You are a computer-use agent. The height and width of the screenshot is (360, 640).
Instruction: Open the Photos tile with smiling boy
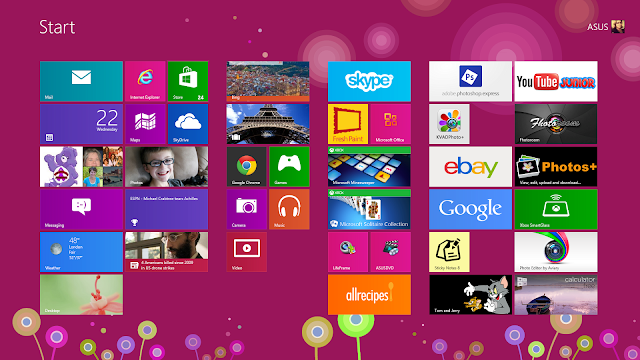(x=167, y=167)
